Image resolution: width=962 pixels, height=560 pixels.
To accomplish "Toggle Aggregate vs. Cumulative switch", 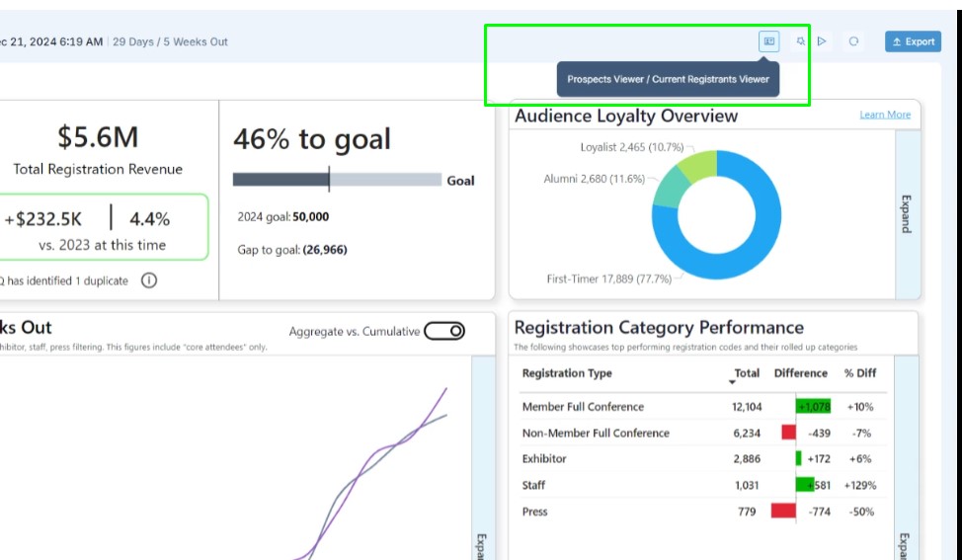I will coord(444,332).
